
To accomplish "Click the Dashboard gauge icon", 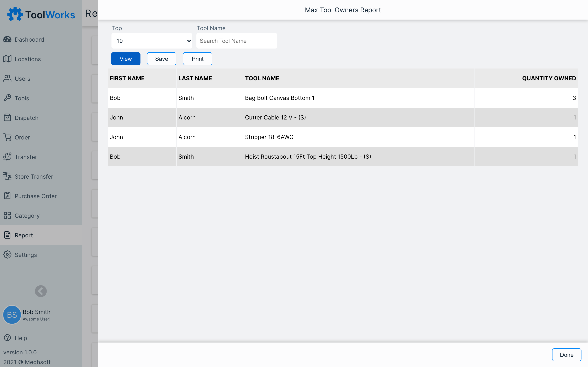I will tap(7, 39).
